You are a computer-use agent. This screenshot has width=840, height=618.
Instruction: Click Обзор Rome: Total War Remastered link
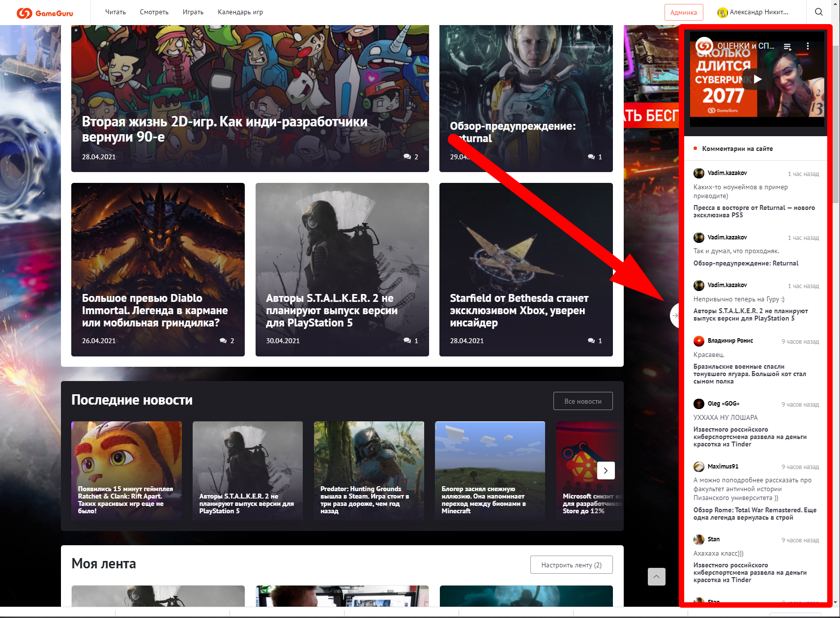pos(755,514)
